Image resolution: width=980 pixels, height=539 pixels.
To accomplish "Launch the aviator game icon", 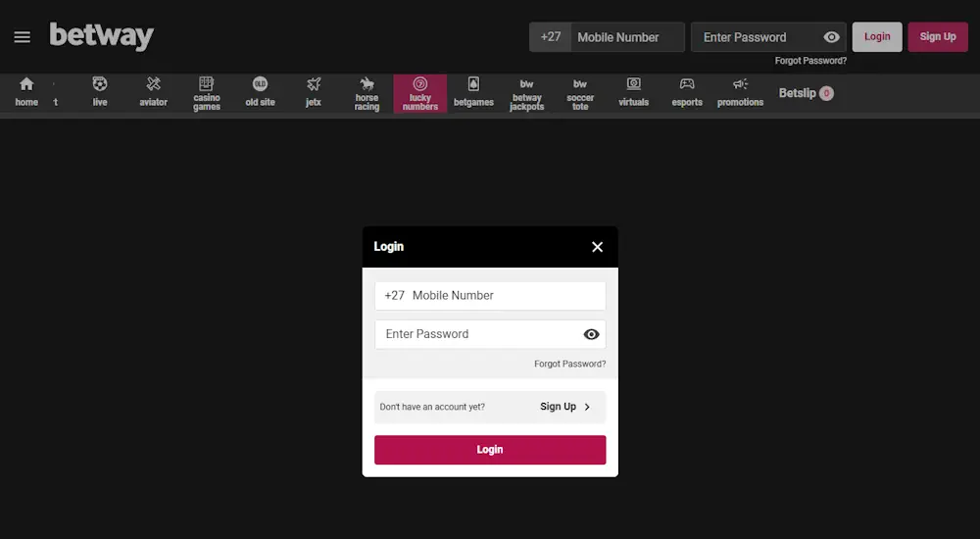I will 153,85.
